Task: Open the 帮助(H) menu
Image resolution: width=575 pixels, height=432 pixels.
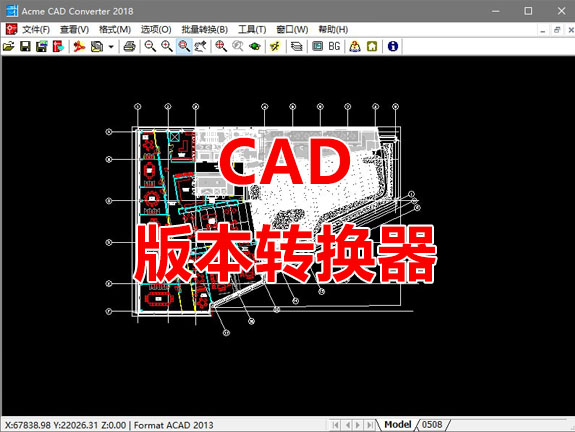Action: [x=333, y=29]
